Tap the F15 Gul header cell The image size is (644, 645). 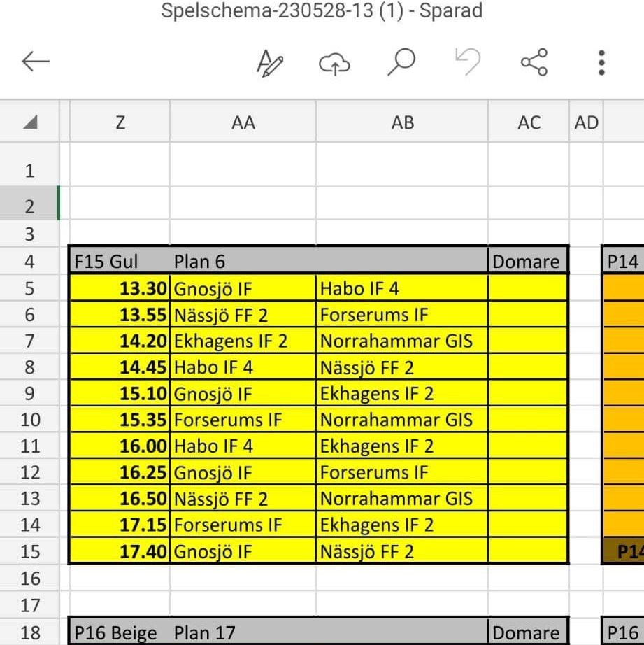(107, 262)
